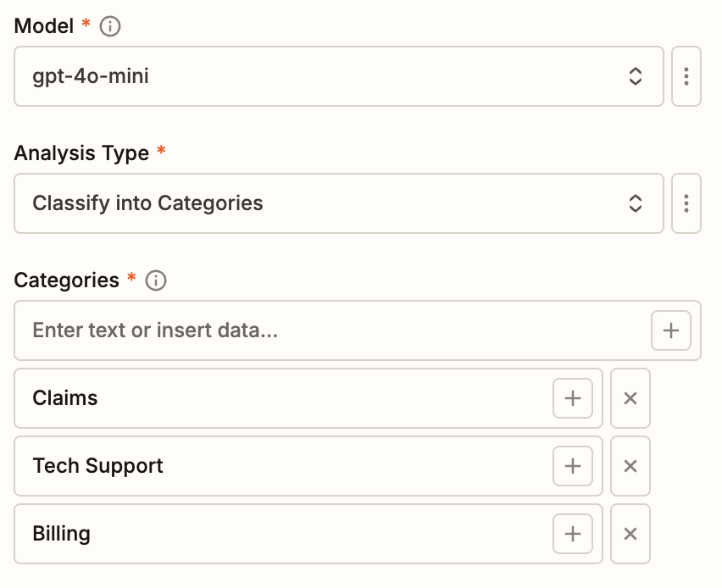Remove the Claims category
The image size is (722, 588).
coord(630,398)
